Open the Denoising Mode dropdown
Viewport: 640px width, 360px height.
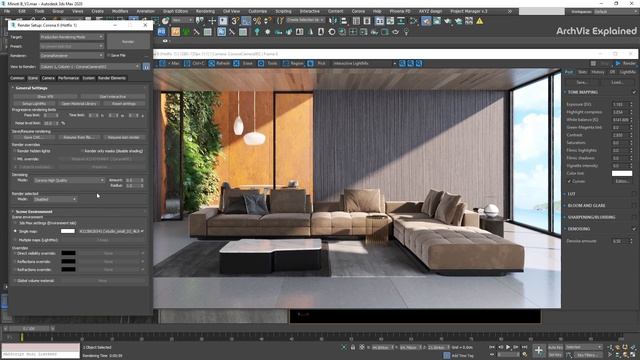(69, 180)
